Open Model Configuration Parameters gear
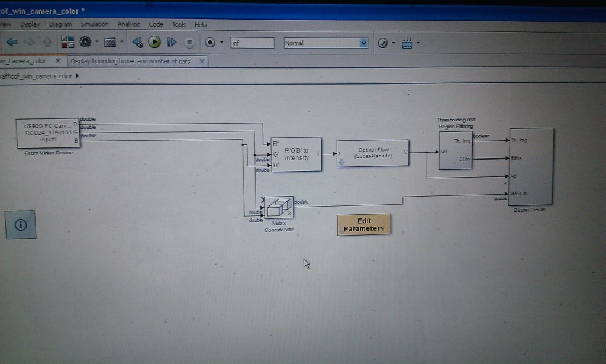The height and width of the screenshot is (364, 606). tap(85, 43)
